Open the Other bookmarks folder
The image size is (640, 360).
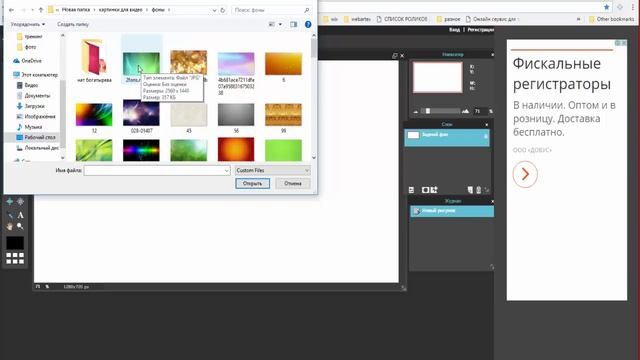pyautogui.click(x=611, y=19)
